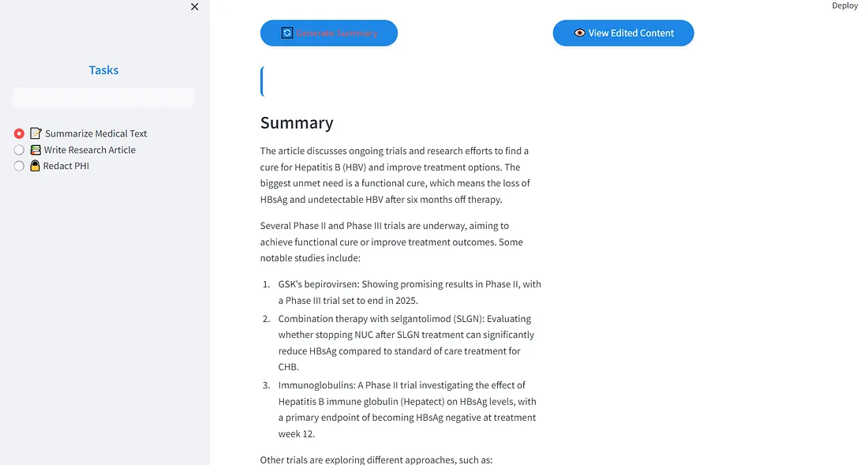This screenshot has height=465, width=868.
Task: Open the View Edited Content button
Action: pyautogui.click(x=623, y=33)
